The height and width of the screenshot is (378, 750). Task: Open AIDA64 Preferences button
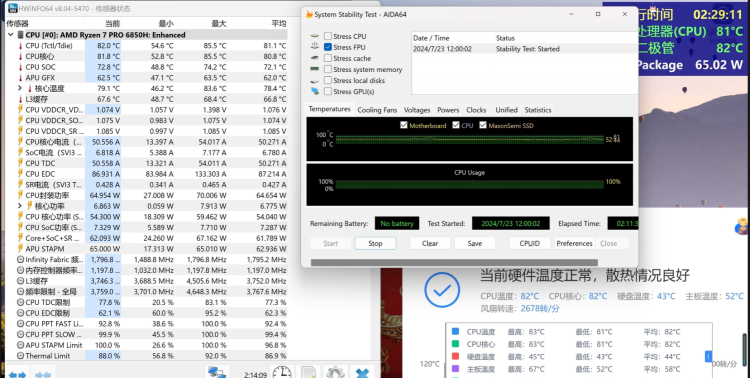click(574, 243)
